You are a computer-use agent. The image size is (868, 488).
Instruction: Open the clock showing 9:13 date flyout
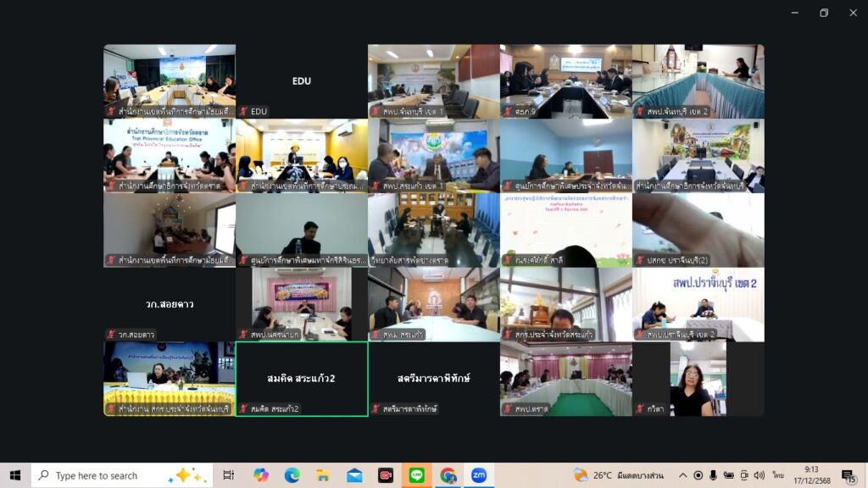[812, 475]
